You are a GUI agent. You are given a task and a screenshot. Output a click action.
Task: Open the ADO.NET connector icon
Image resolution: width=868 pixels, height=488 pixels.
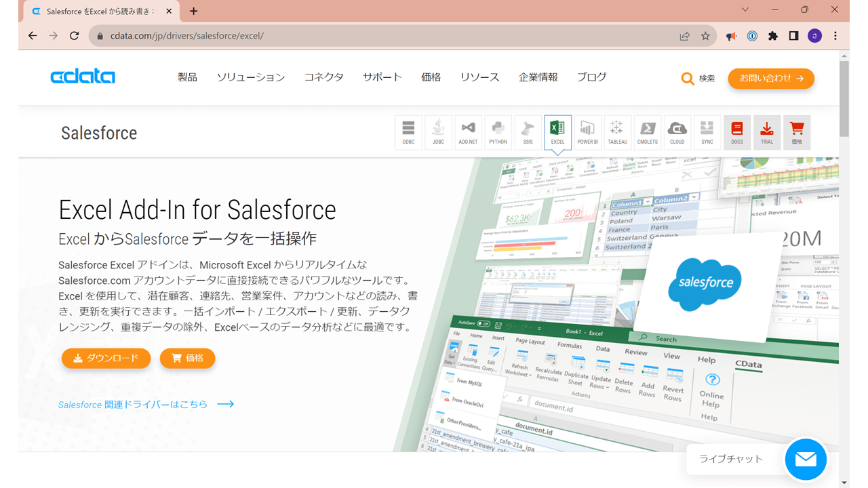point(468,132)
